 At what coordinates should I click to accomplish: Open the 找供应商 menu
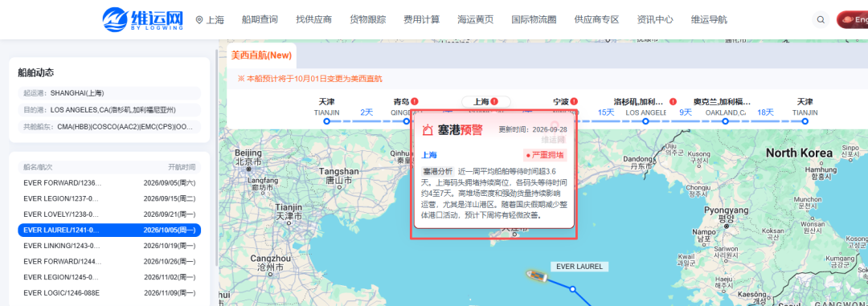pyautogui.click(x=314, y=20)
